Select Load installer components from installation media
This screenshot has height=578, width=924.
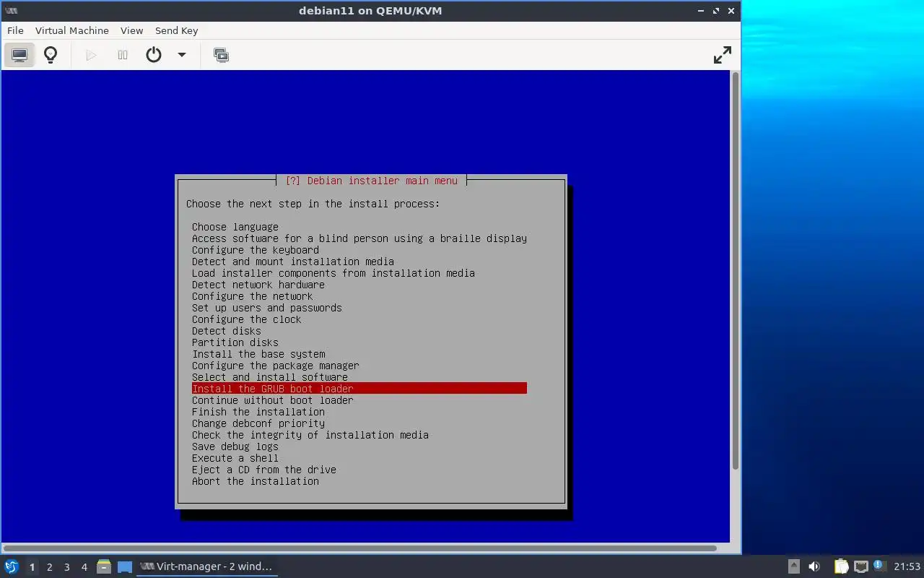(334, 273)
